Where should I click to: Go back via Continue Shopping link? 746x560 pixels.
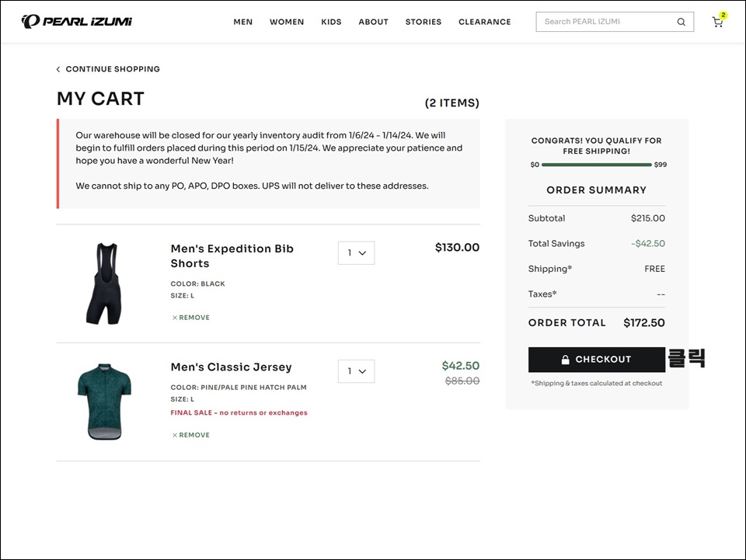point(112,69)
